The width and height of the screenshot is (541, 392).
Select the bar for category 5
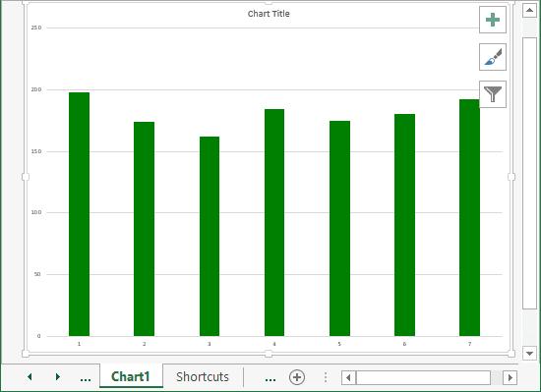[339, 228]
